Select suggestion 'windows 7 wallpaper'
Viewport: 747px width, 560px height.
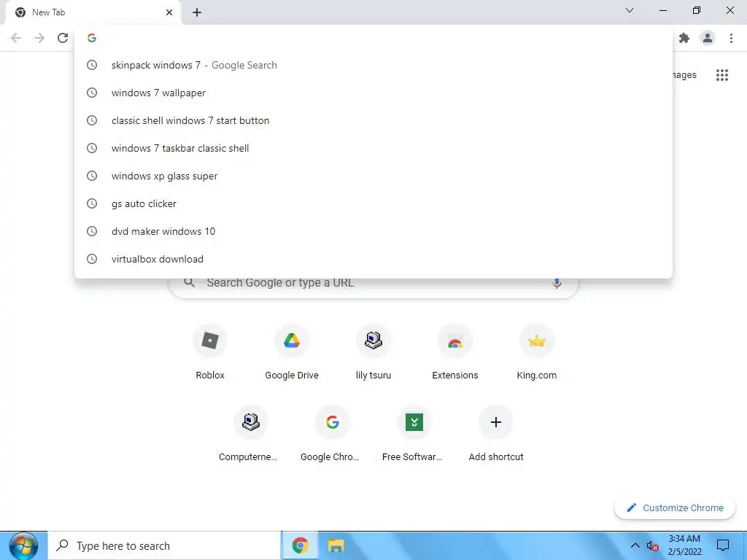(x=373, y=93)
